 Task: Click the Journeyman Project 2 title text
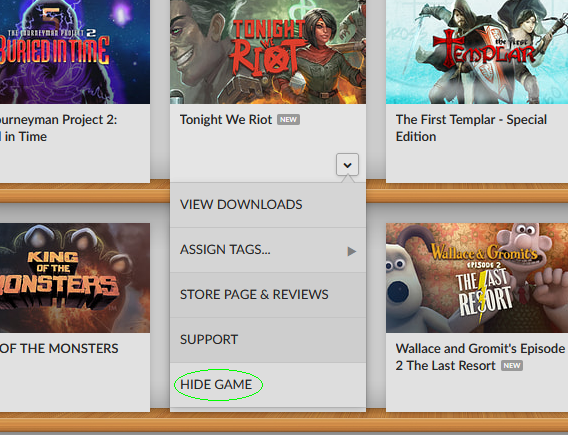(58, 128)
